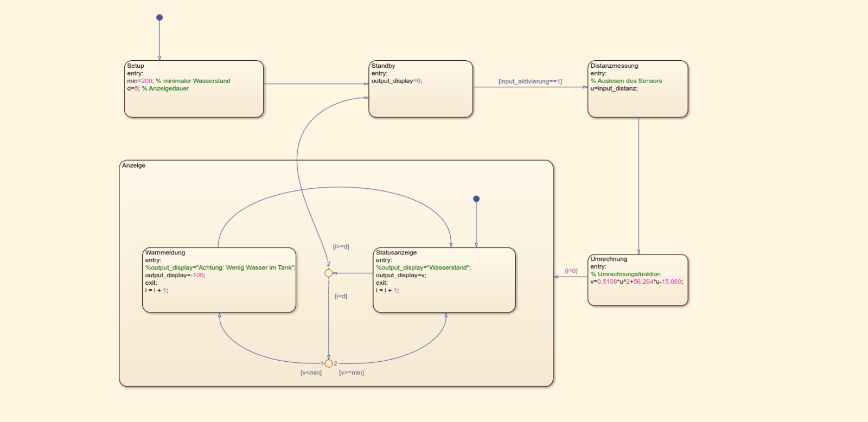Click output_display=-100 in Warnmeldung

pyautogui.click(x=175, y=275)
